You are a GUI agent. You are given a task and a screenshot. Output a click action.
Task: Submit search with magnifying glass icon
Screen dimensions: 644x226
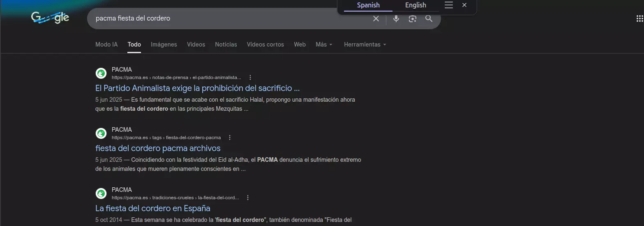coord(429,19)
